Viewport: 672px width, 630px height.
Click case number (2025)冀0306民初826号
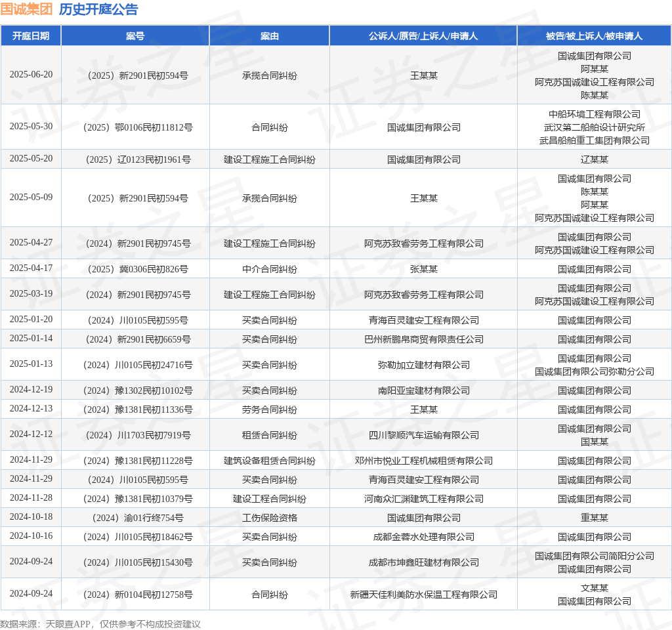[x=135, y=269]
